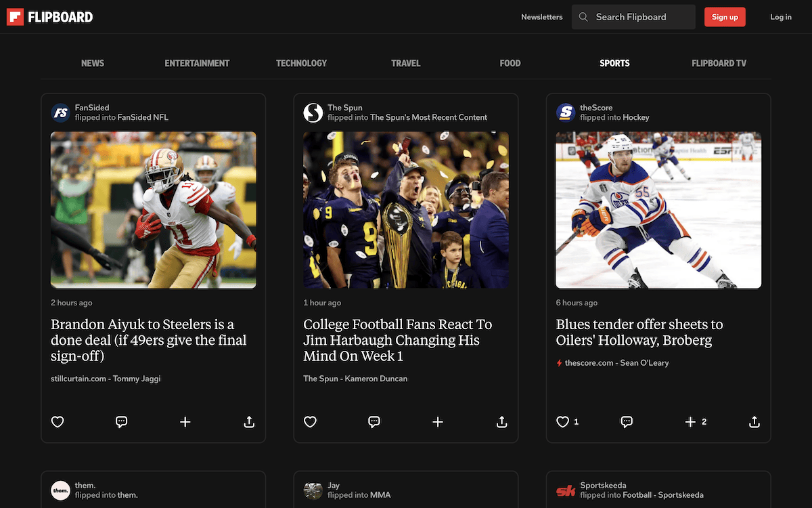The image size is (812, 508).
Task: Open the Technology tab
Action: tap(301, 63)
